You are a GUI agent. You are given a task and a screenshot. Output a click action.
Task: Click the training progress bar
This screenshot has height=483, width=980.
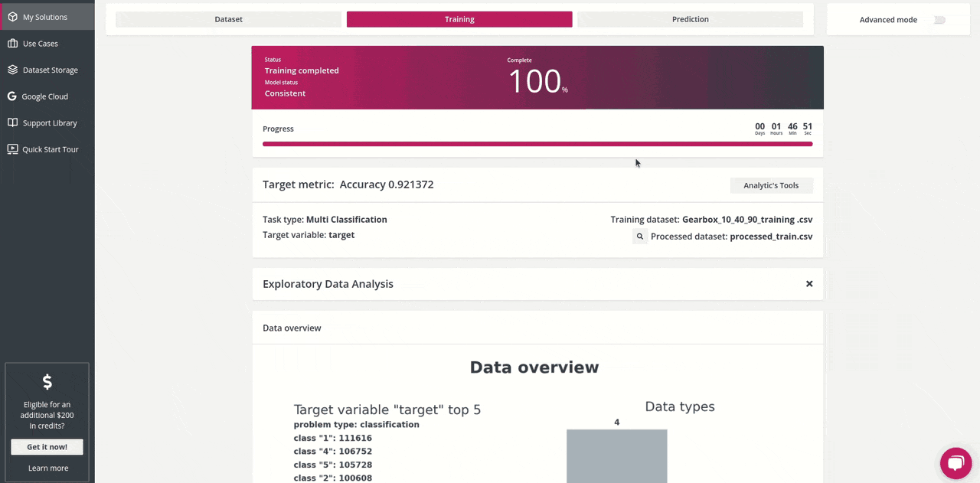click(537, 144)
